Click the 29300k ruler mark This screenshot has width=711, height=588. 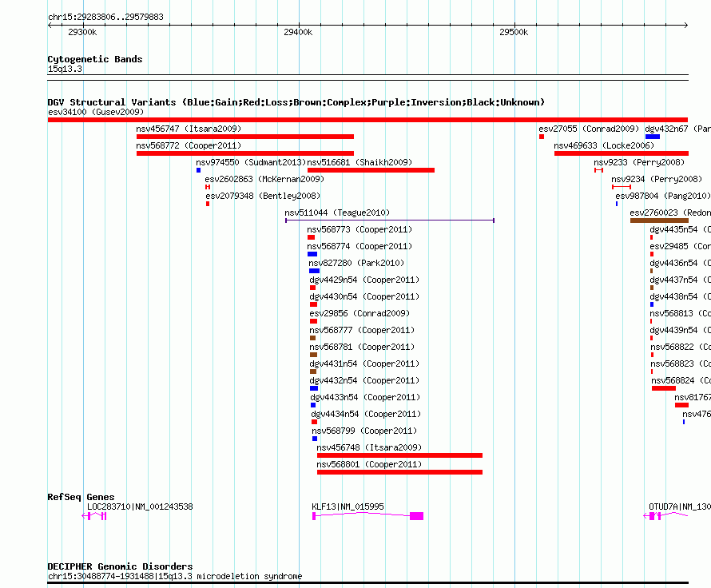tap(82, 32)
